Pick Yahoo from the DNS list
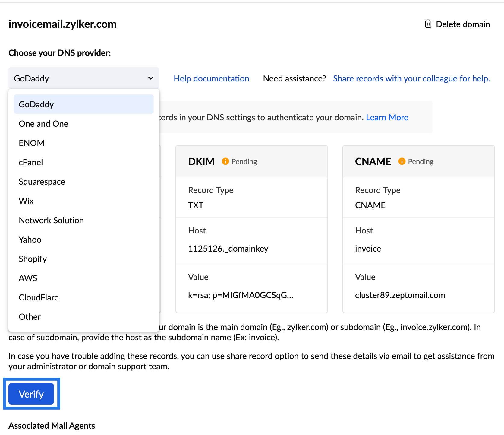Image resolution: width=504 pixels, height=435 pixels. click(x=30, y=239)
